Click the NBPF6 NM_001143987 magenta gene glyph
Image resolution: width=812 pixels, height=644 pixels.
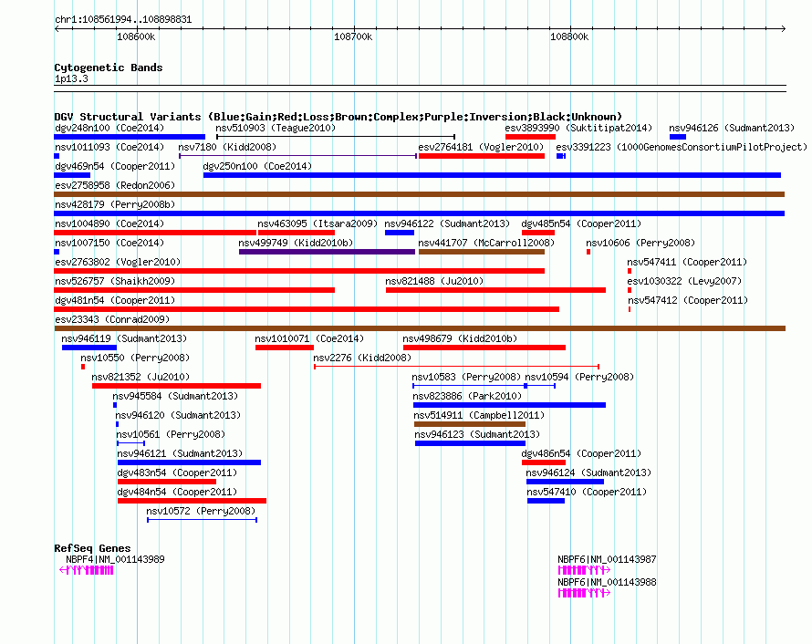584,570
